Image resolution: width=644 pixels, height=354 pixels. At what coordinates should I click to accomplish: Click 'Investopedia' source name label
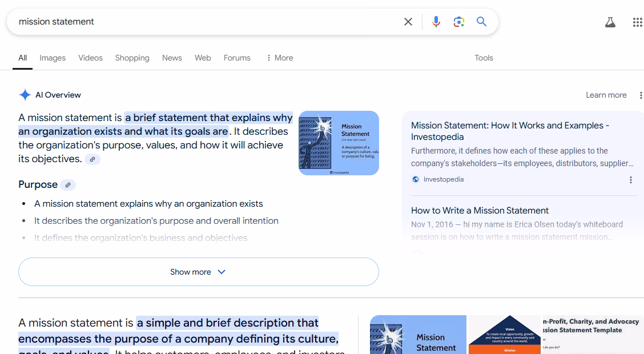tap(444, 179)
